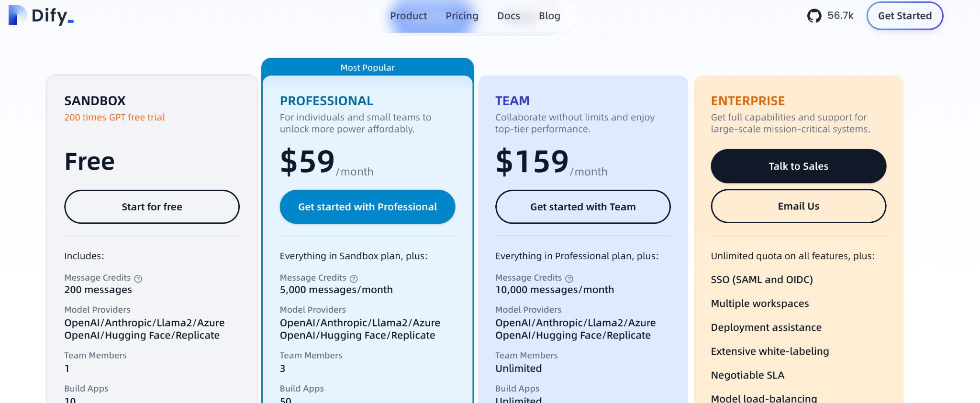Click Professional Message Credits help icon

click(354, 279)
